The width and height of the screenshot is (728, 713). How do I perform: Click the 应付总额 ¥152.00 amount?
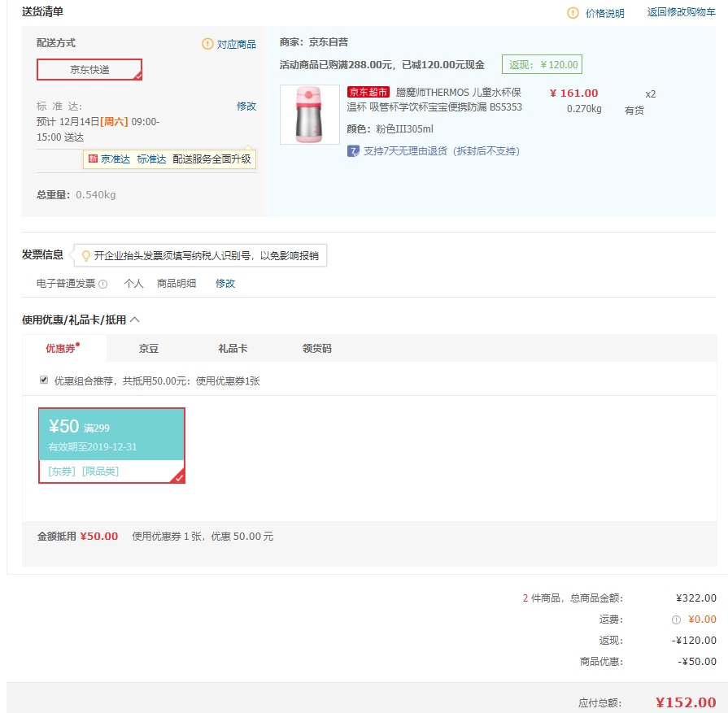[x=686, y=702]
